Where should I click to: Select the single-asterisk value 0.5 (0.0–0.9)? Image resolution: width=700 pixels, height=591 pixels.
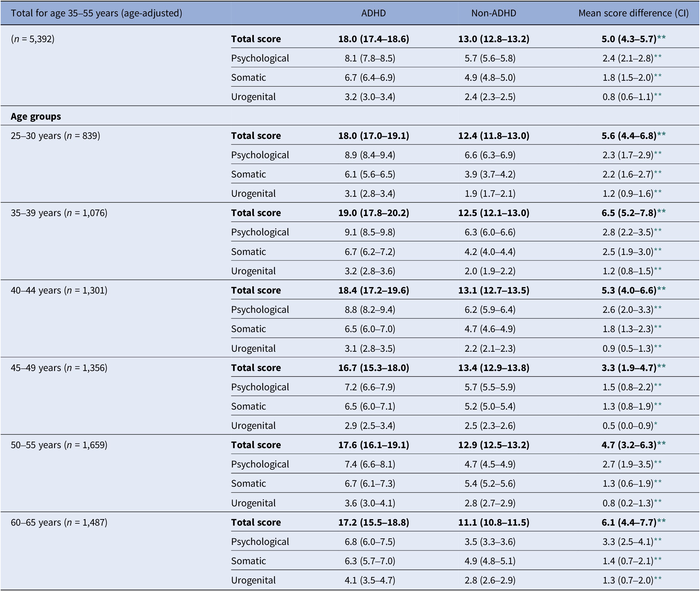[628, 426]
